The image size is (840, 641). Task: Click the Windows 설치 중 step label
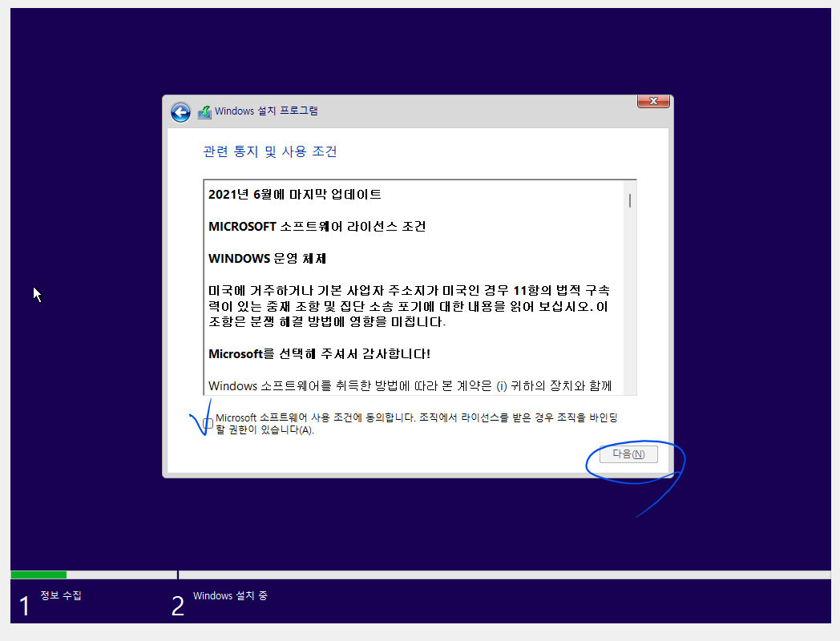tap(230, 595)
